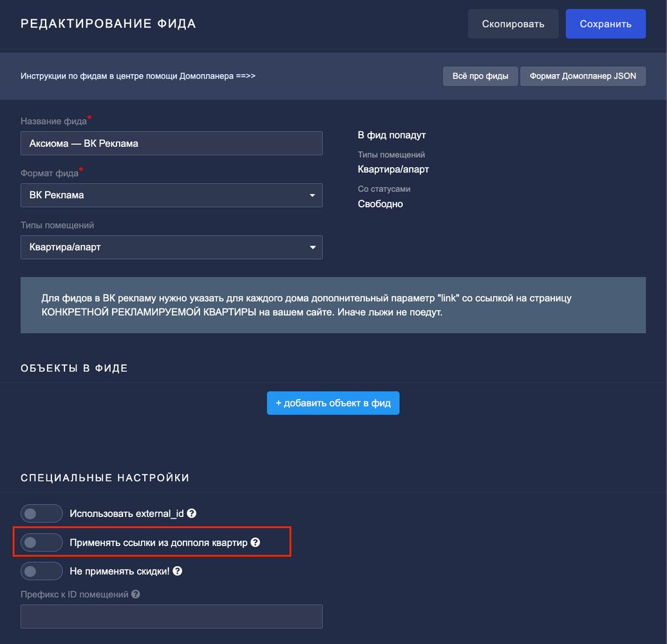Open the external_id help question icon

tap(191, 514)
